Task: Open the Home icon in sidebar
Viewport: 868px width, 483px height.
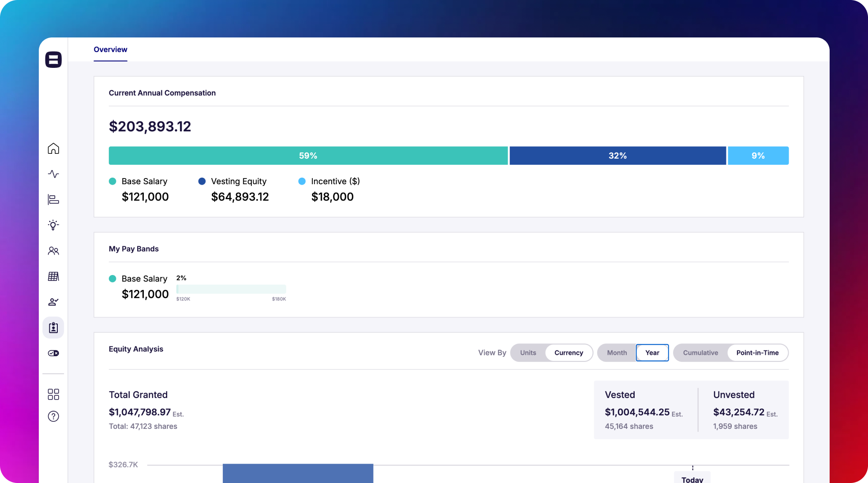Action: tap(53, 149)
